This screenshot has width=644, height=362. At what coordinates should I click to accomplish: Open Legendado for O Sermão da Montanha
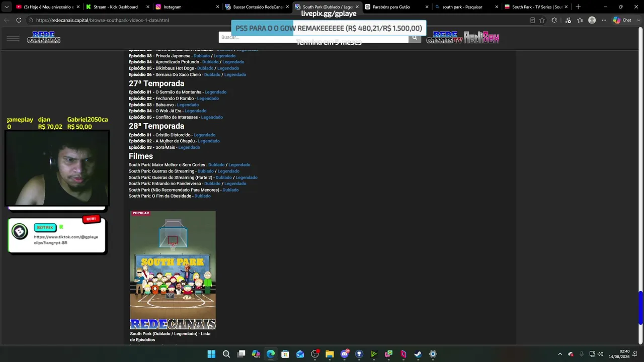coord(215,92)
